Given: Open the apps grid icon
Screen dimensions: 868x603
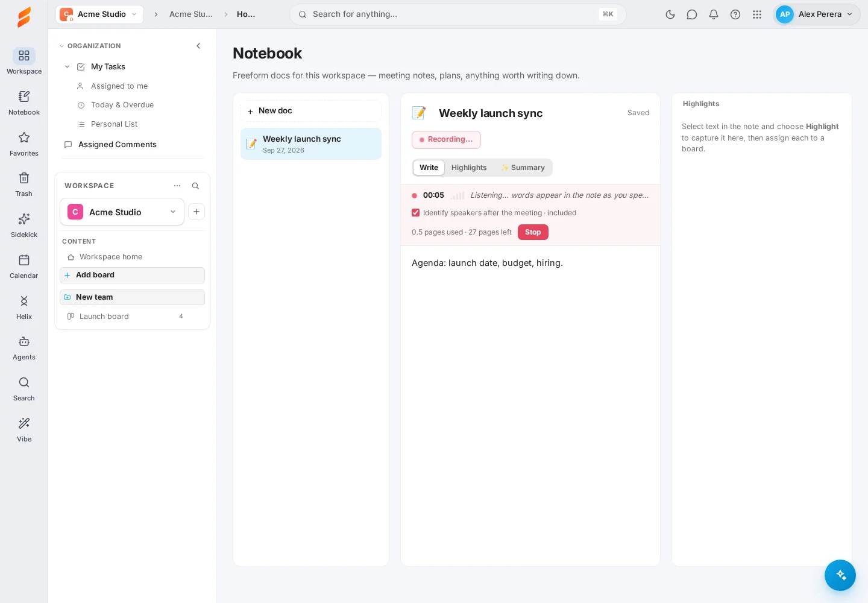Looking at the screenshot, I should pos(757,14).
